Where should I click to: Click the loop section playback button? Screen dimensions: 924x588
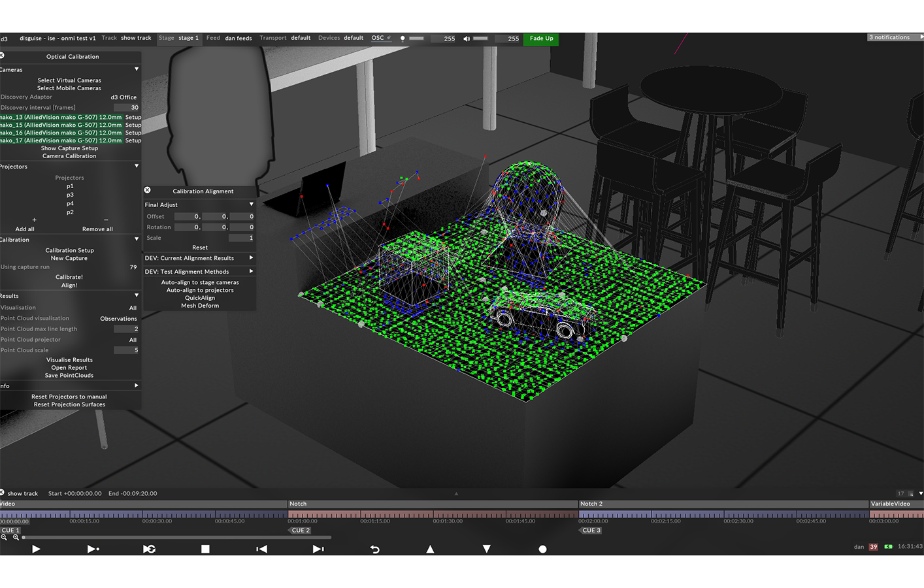pos(149,549)
